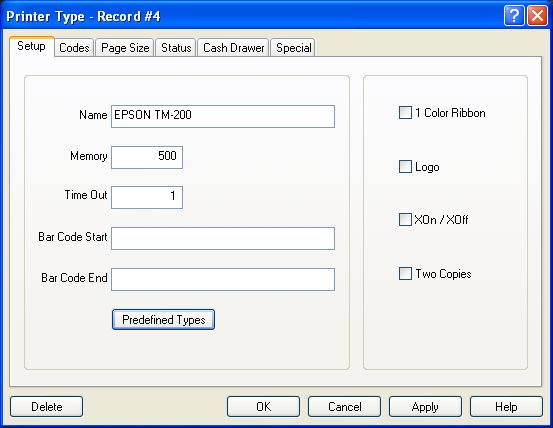Check the XOn / XOff option

point(405,219)
